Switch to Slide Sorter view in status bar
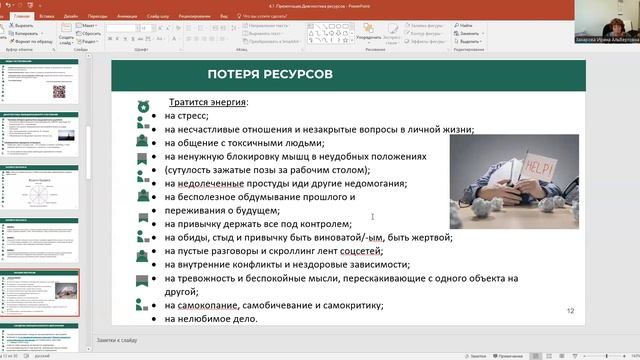This screenshot has height=360, width=640. 549,356
